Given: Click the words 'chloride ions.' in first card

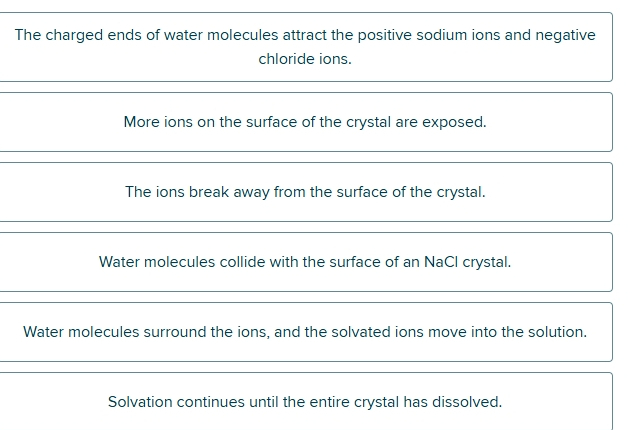Looking at the screenshot, I should click(x=305, y=59).
